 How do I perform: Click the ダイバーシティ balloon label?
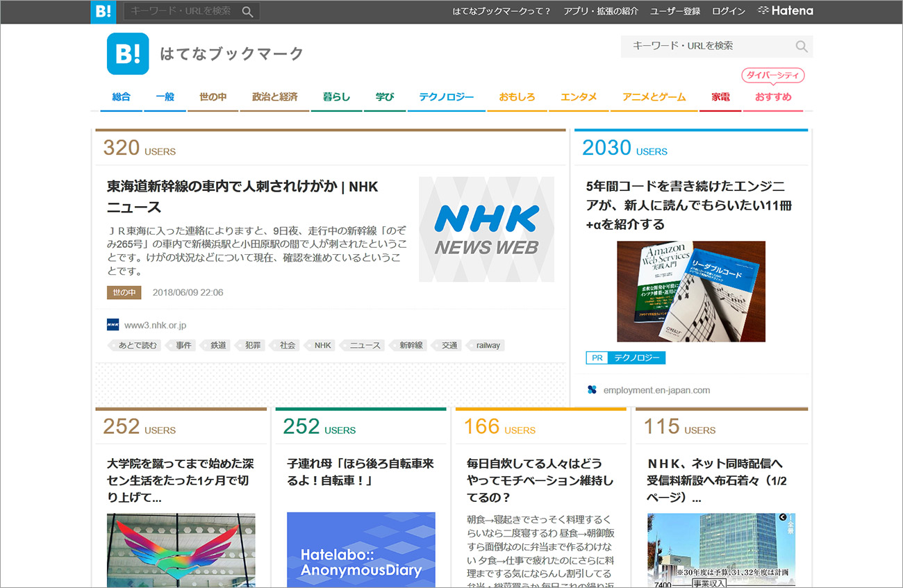(x=773, y=75)
